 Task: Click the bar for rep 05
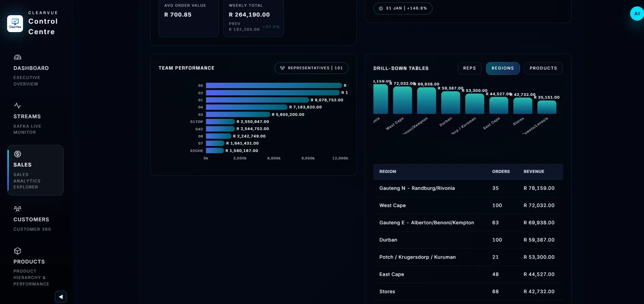[x=274, y=85]
